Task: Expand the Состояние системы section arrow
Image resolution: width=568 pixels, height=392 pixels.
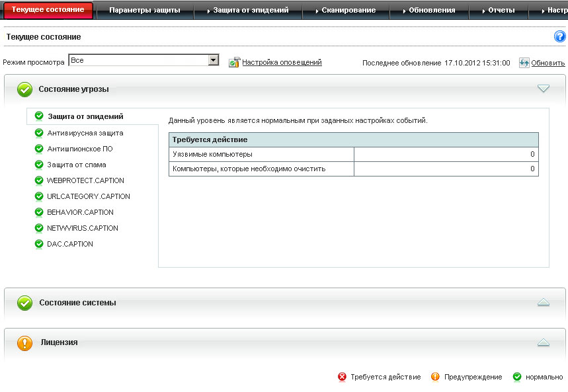Action: click(544, 302)
